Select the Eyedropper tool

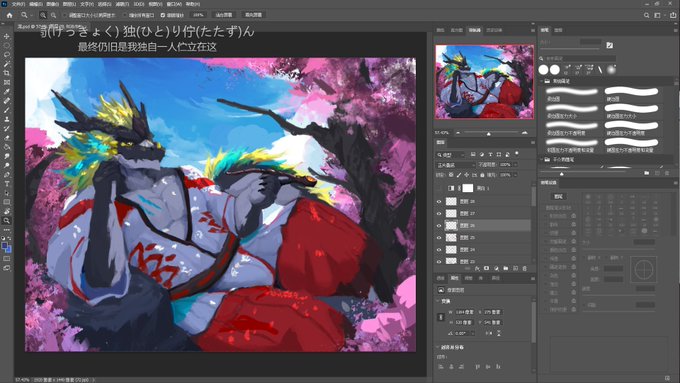pyautogui.click(x=7, y=92)
